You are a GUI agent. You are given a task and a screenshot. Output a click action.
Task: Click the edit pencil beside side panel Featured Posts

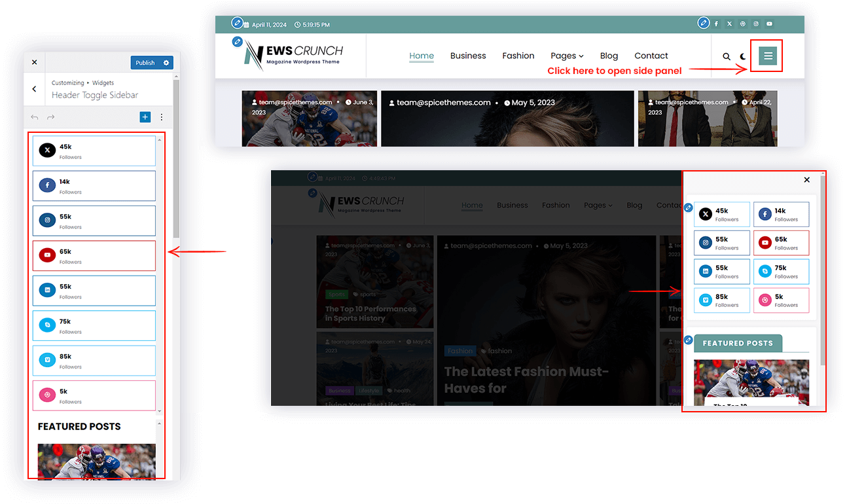pos(689,340)
